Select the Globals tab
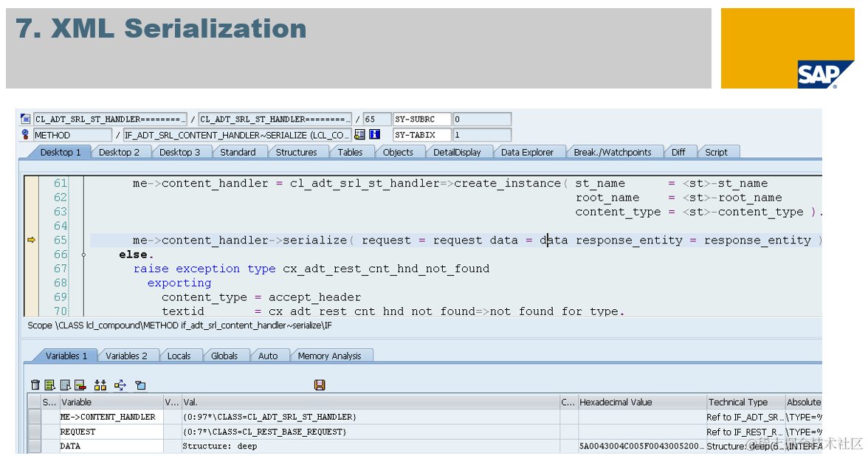The width and height of the screenshot is (868, 456). [x=224, y=356]
